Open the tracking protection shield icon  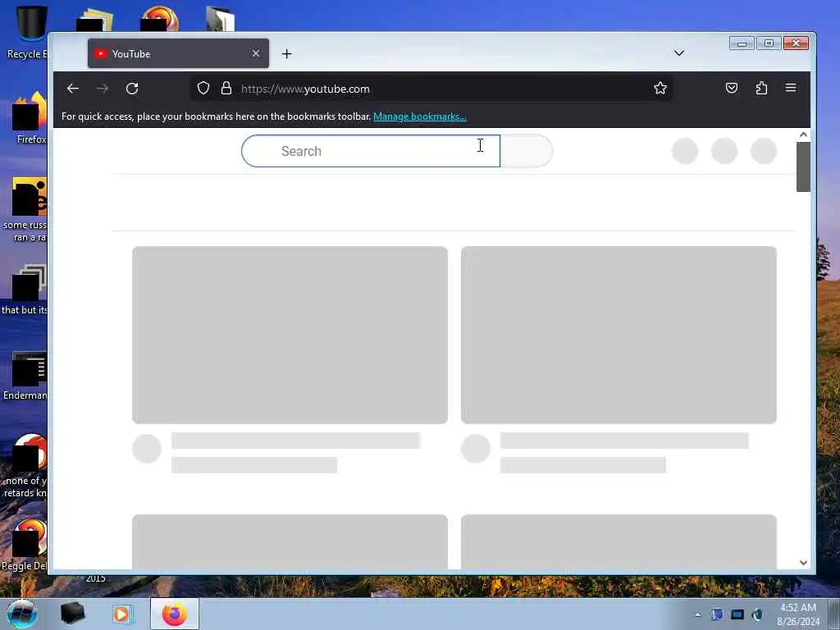pos(203,88)
